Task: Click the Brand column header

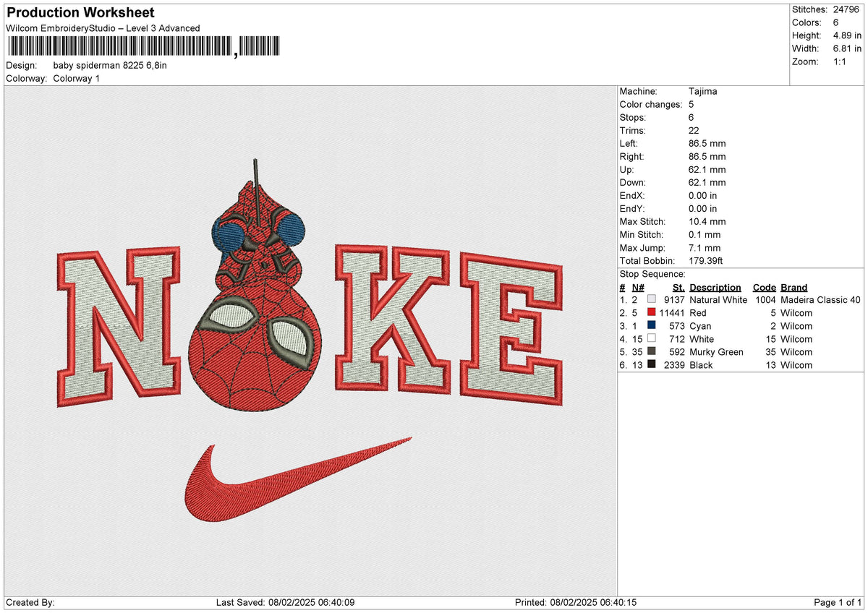Action: [794, 288]
